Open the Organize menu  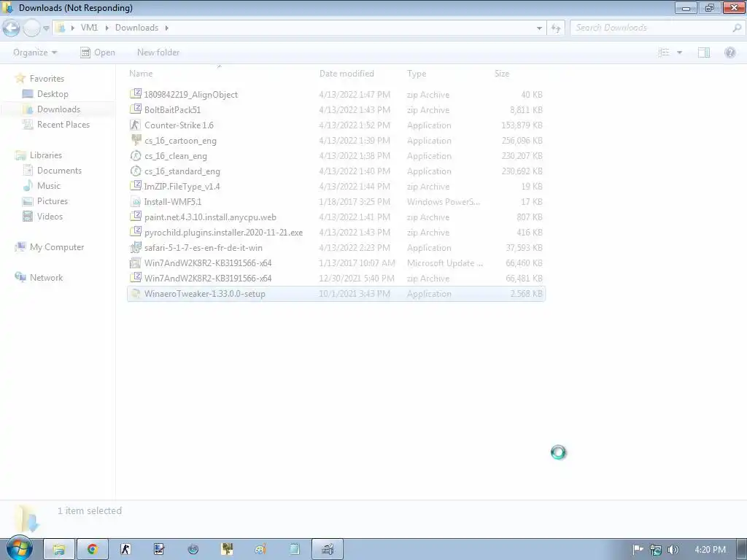point(35,52)
